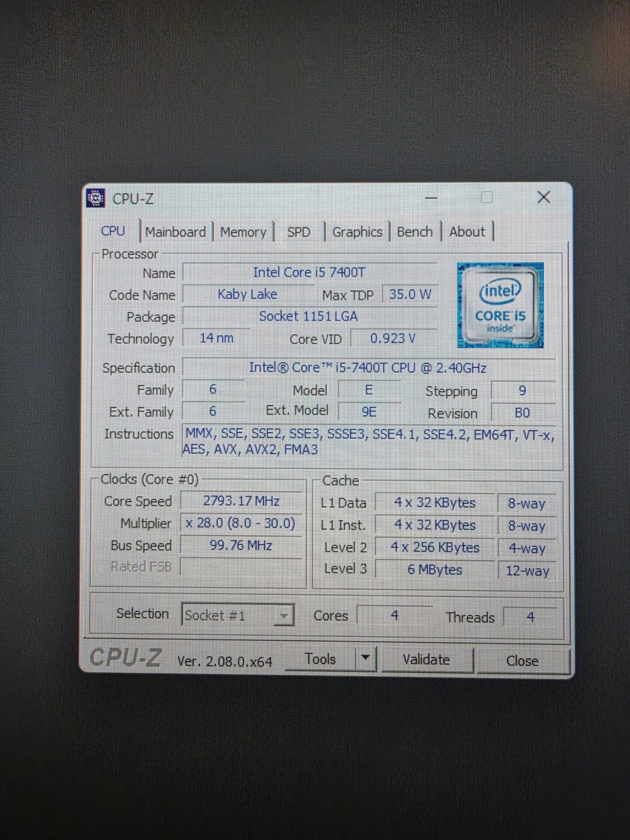Select the CPU tab
Screen dimensions: 630x840
coord(113,231)
